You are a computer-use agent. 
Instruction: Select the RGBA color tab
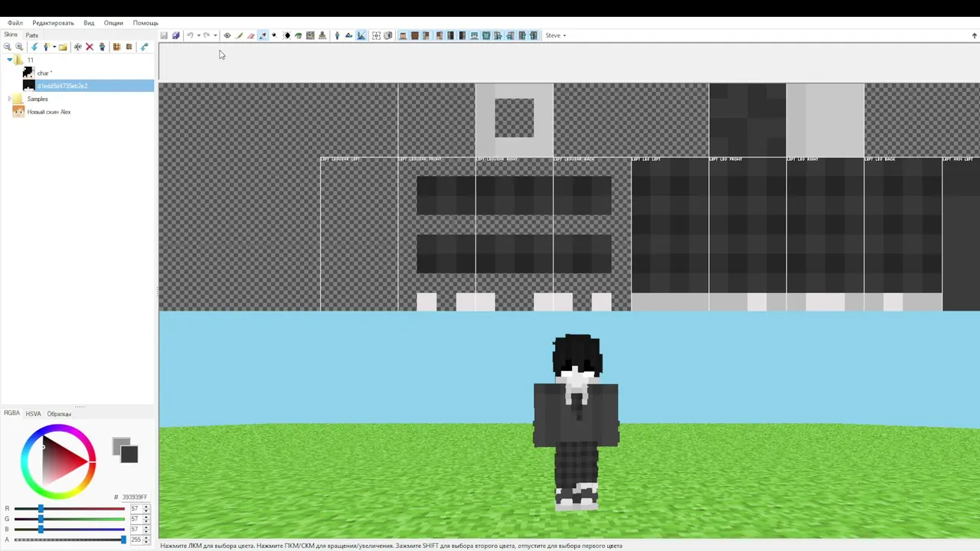click(11, 413)
